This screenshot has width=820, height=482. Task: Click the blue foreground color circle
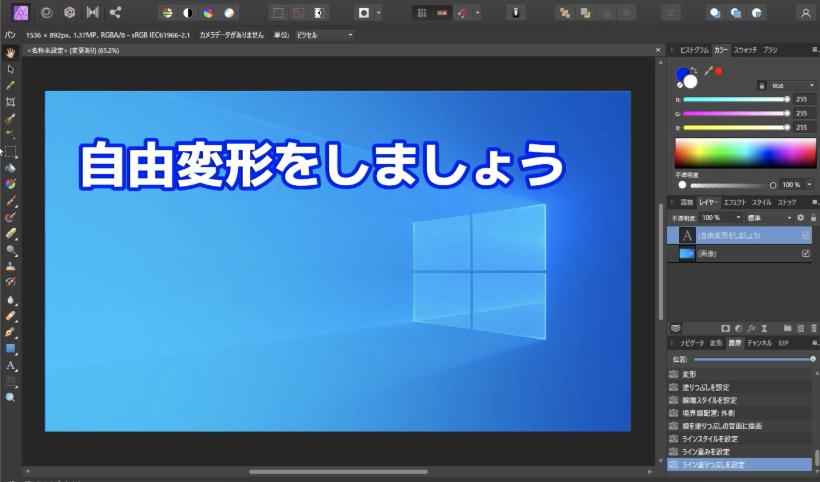682,74
